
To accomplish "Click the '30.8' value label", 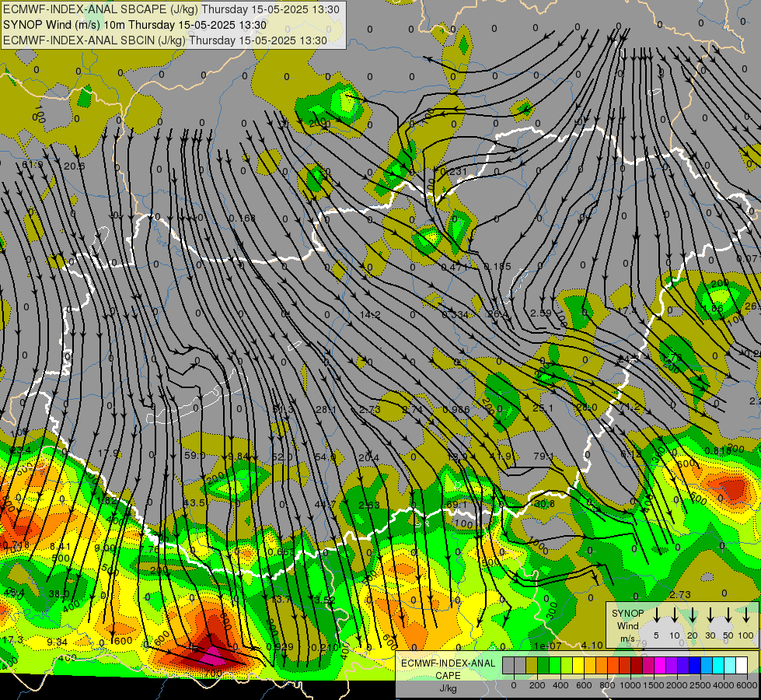I will point(544,504).
